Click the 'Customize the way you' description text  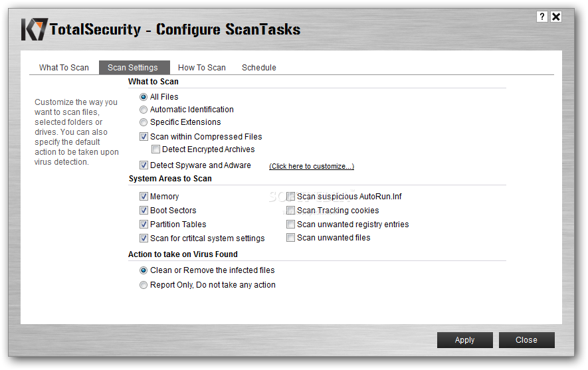coord(76,132)
